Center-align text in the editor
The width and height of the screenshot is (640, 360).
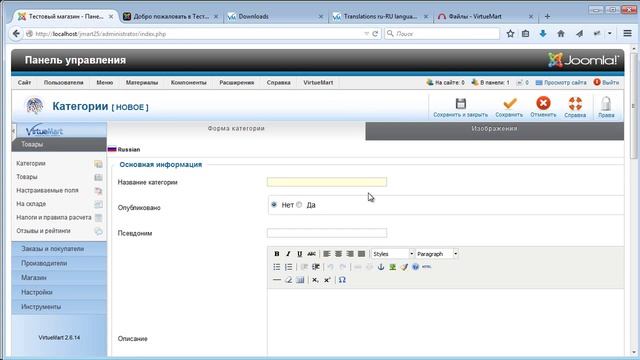coord(338,254)
